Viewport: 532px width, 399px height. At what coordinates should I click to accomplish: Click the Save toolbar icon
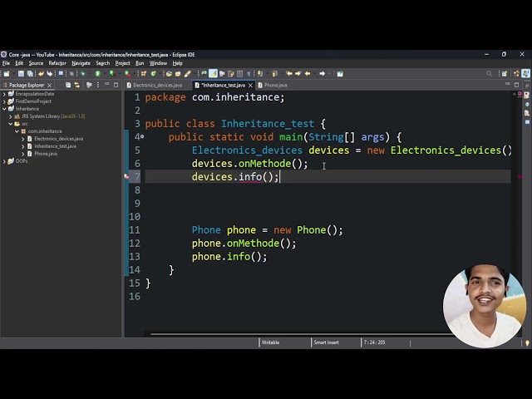coord(21,74)
